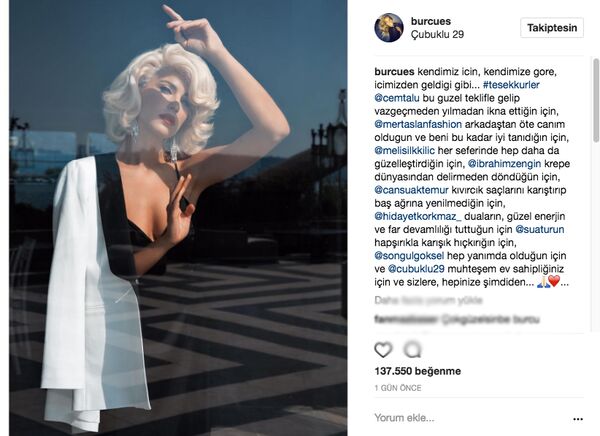Image resolution: width=600 pixels, height=436 pixels.
Task: Like the post with the heart icon
Action: click(x=383, y=349)
